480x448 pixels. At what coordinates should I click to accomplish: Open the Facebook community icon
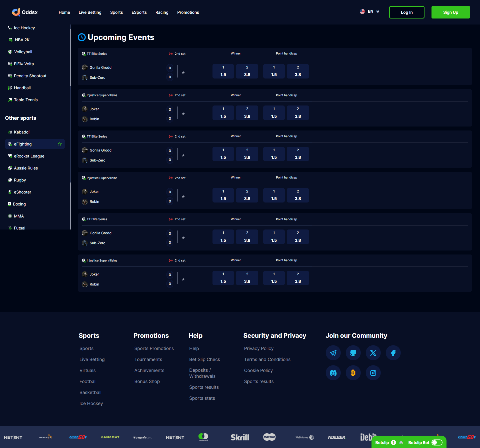pos(393,353)
